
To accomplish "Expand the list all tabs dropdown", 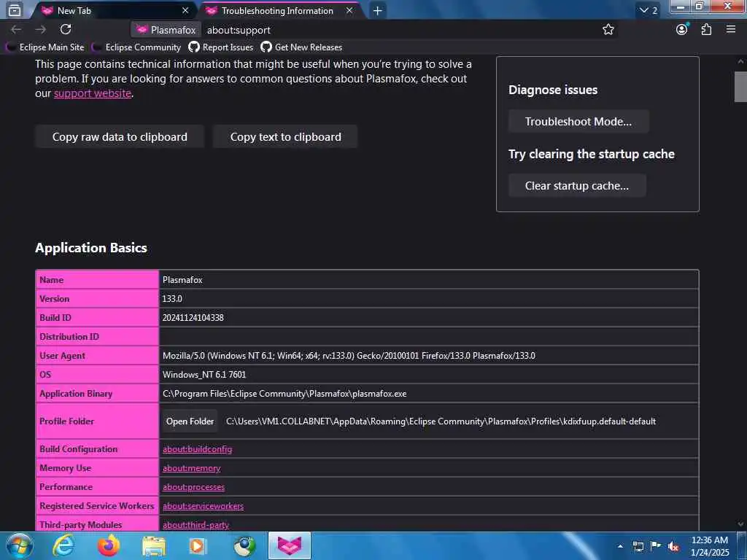I will click(x=648, y=10).
